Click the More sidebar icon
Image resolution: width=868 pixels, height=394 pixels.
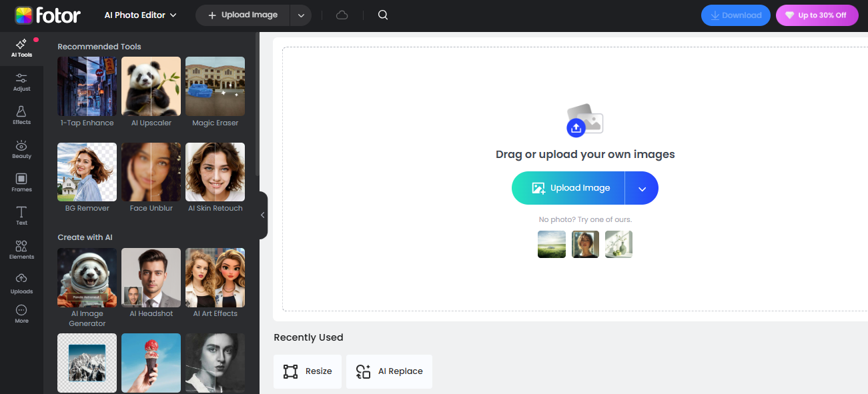(21, 312)
